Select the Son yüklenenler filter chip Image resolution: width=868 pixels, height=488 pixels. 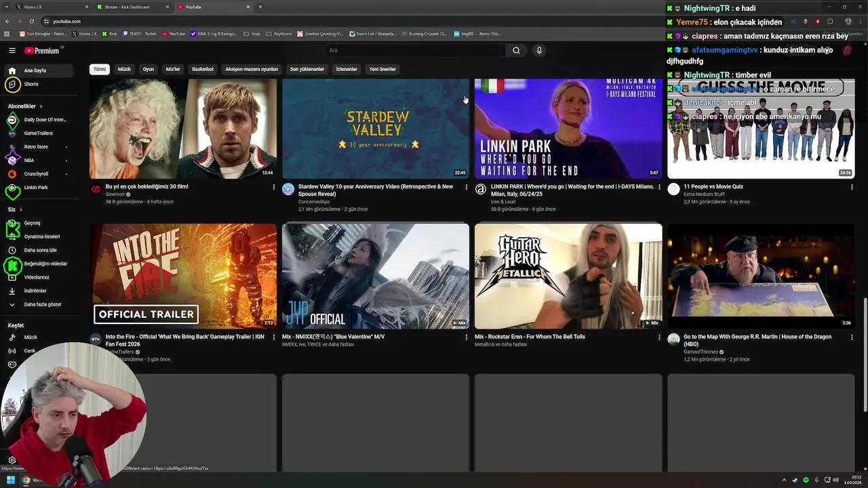click(307, 69)
